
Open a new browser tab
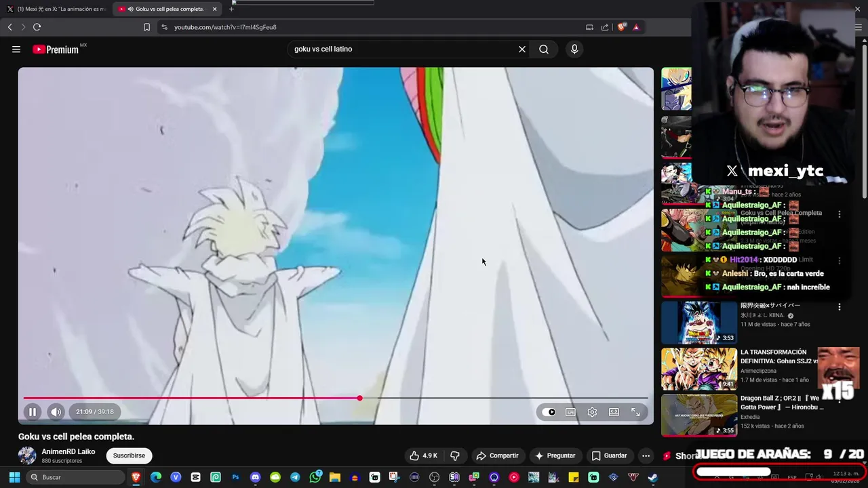click(231, 9)
